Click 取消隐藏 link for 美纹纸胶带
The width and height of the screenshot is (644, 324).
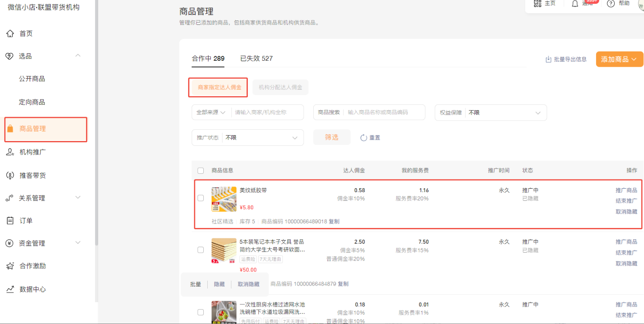[626, 212]
